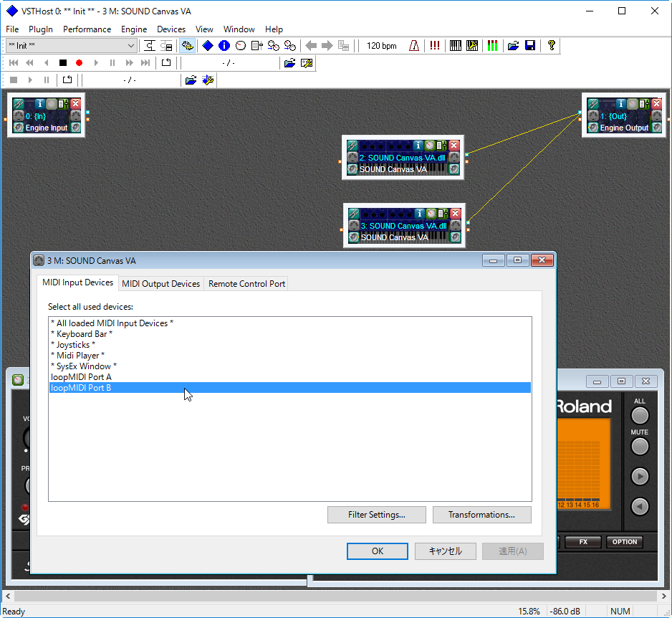Open help with the yellow question mark icon
Screen dimensions: 672x618
click(551, 45)
